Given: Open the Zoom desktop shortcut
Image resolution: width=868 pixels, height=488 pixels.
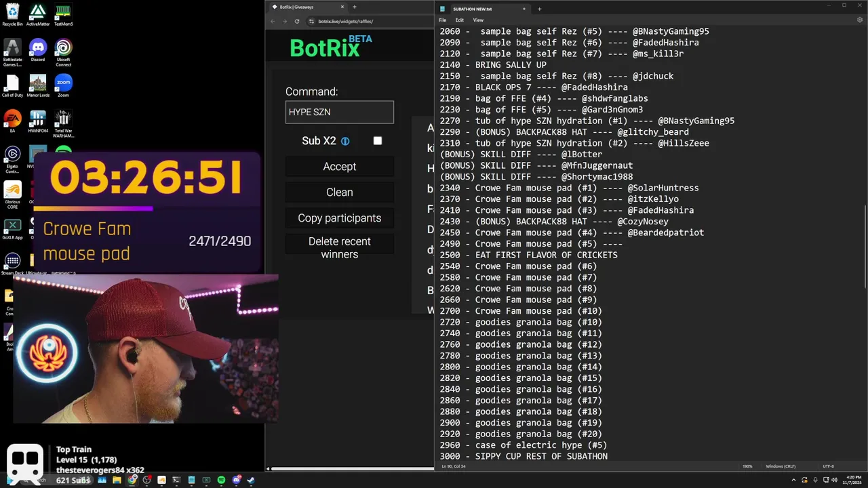Looking at the screenshot, I should pos(63,86).
